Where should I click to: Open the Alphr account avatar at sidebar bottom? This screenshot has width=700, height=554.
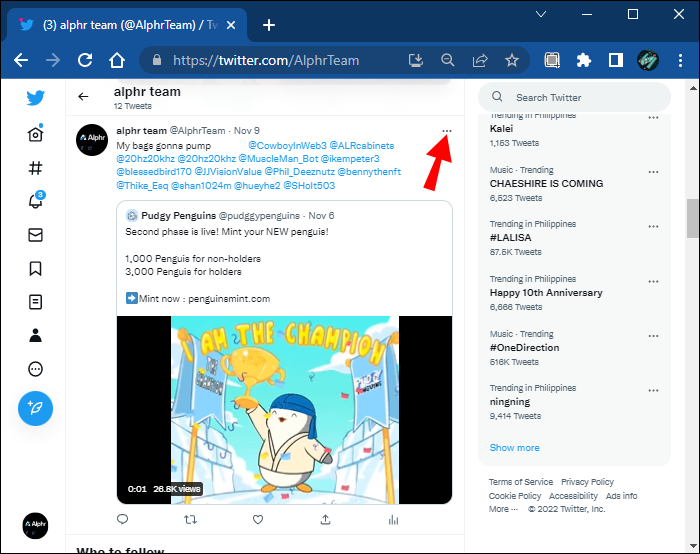pyautogui.click(x=35, y=525)
